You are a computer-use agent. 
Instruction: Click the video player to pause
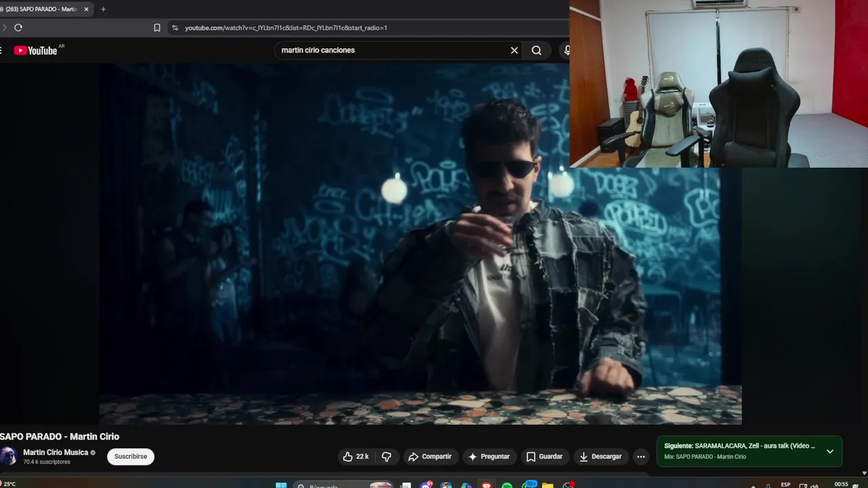click(x=420, y=244)
